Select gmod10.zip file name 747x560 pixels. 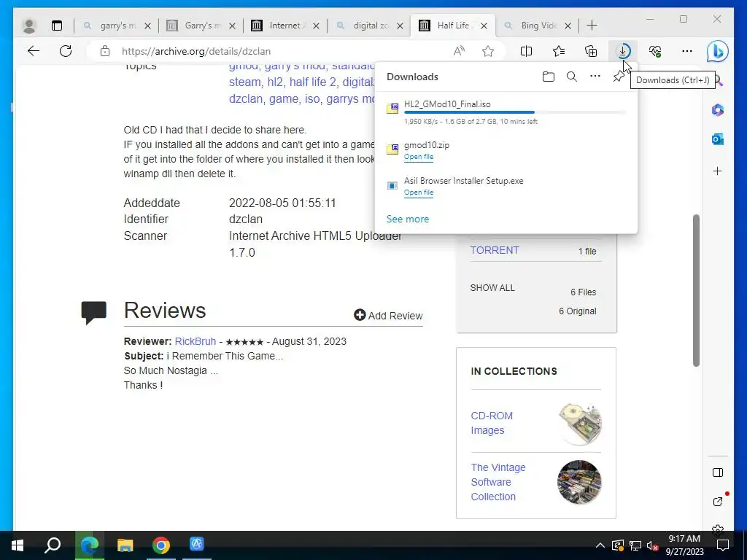pyautogui.click(x=426, y=145)
